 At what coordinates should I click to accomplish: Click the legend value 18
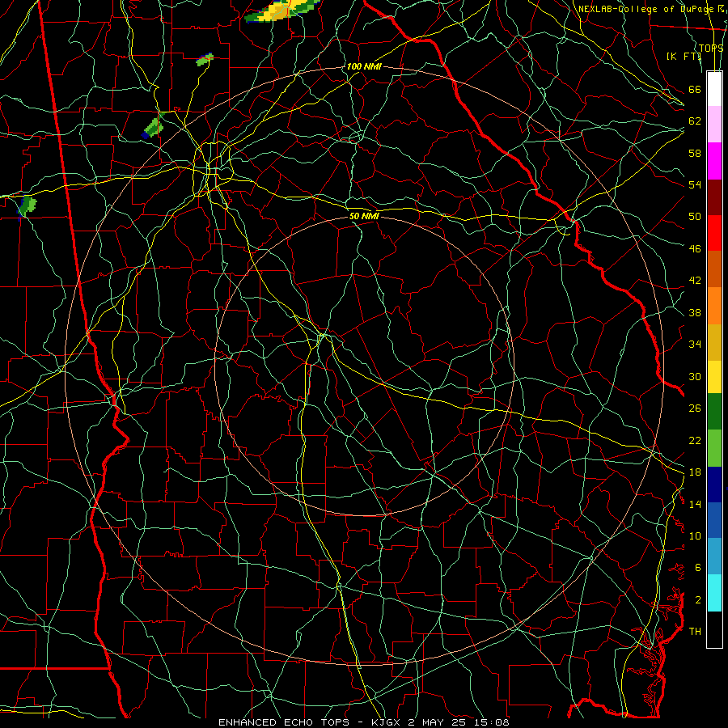coord(695,472)
